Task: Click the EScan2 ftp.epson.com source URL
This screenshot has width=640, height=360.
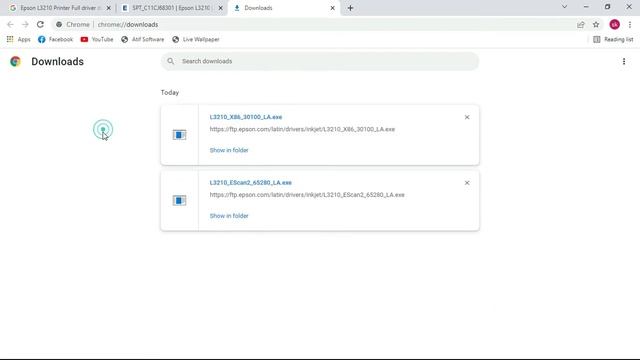Action: [x=307, y=195]
